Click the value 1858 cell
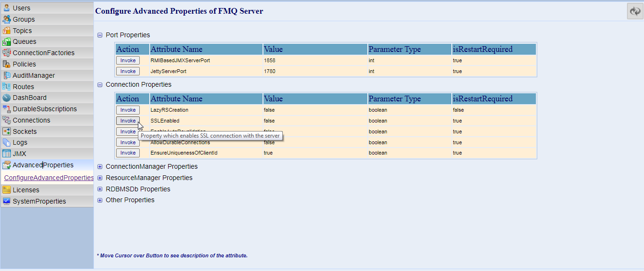 coord(315,60)
